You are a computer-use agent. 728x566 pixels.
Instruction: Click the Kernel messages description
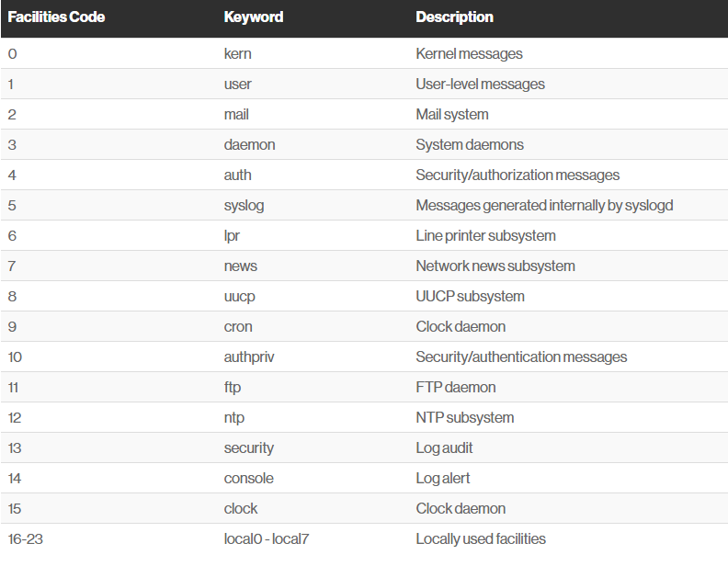click(469, 53)
